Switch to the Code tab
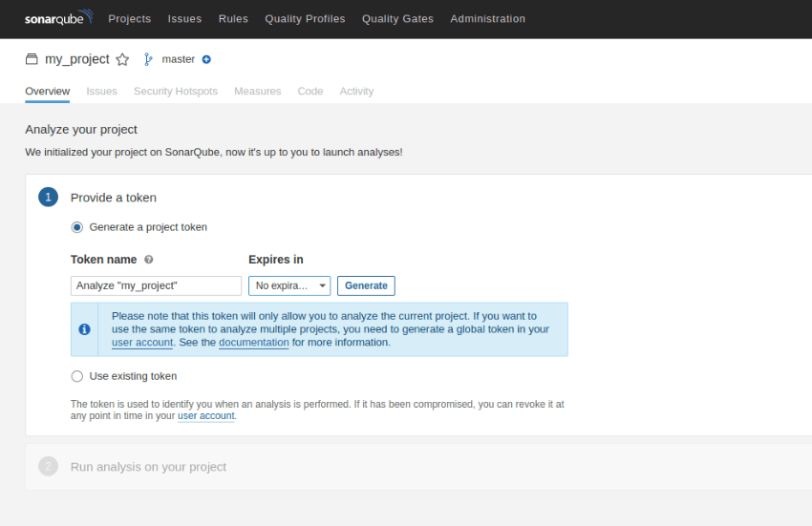812x526 pixels. [310, 91]
